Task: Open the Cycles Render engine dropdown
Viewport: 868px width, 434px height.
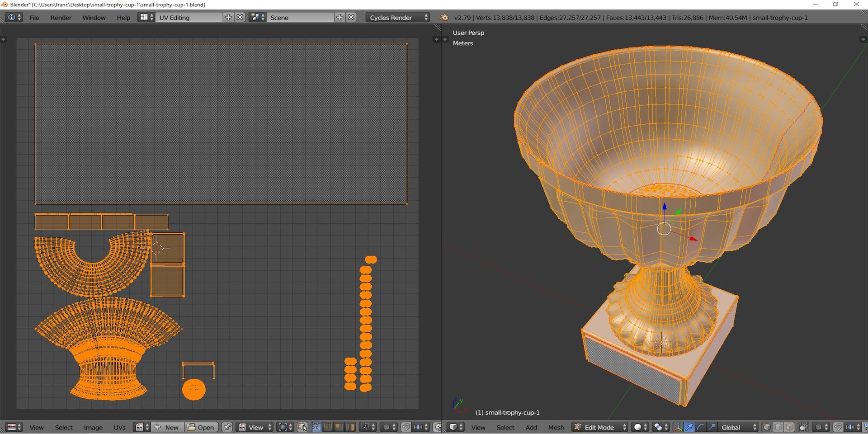Action: (398, 18)
